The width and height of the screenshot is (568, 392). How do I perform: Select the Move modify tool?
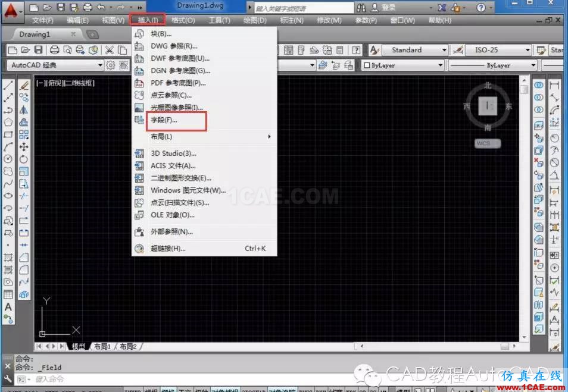[x=24, y=147]
